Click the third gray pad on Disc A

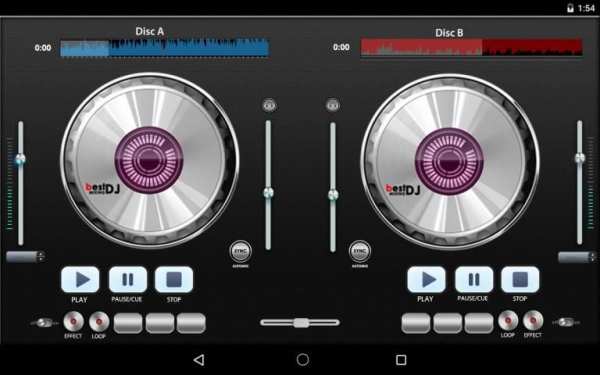pos(191,323)
